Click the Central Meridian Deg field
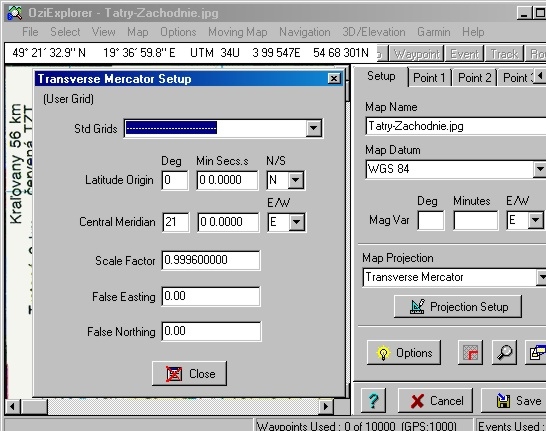 (x=176, y=222)
